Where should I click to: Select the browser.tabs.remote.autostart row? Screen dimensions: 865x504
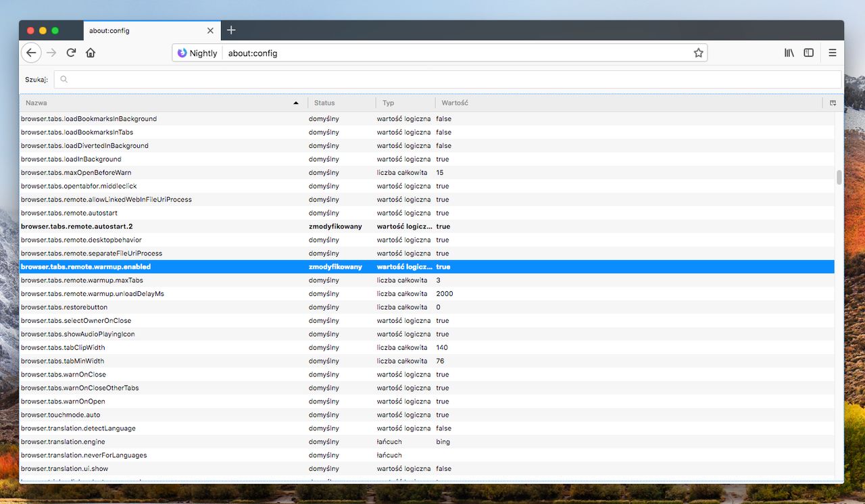(x=427, y=213)
